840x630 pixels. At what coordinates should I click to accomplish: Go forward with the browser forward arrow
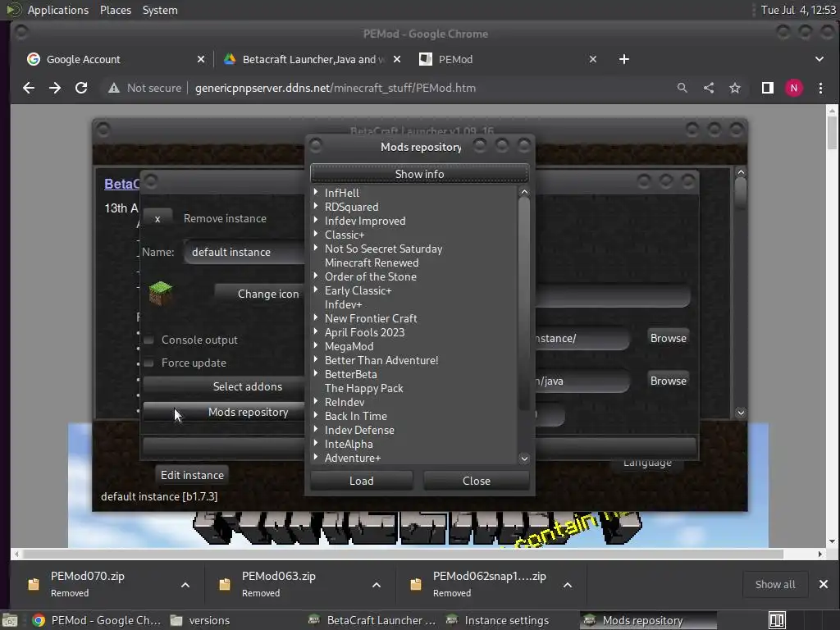click(x=55, y=88)
